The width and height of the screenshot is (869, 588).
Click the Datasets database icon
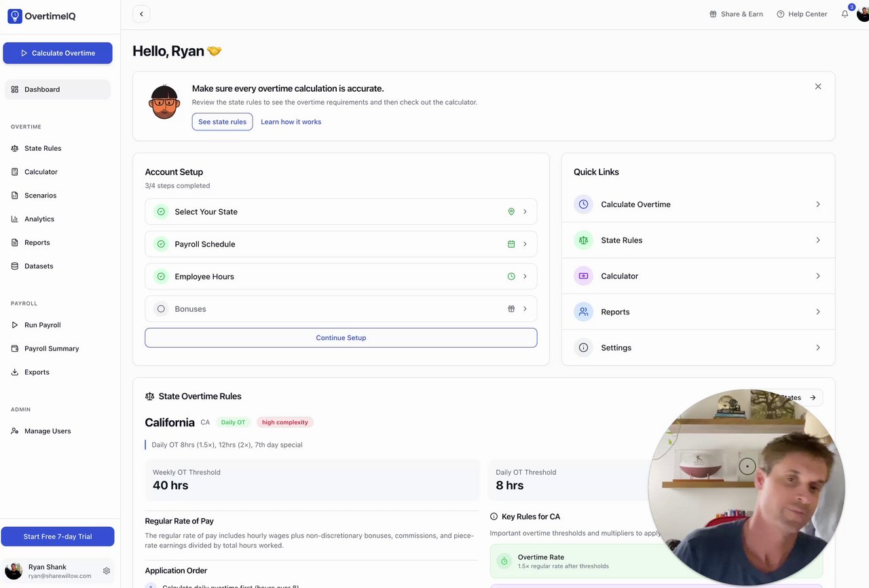coord(15,266)
